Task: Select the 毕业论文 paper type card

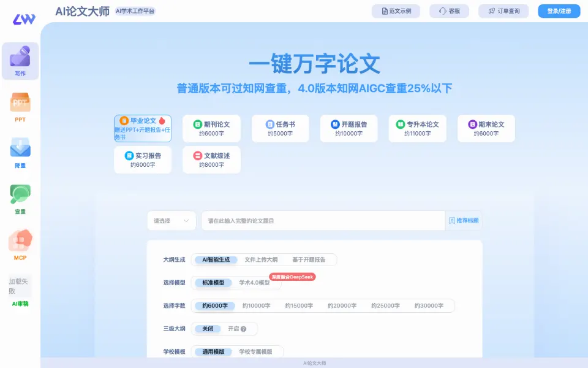Action: (x=143, y=128)
